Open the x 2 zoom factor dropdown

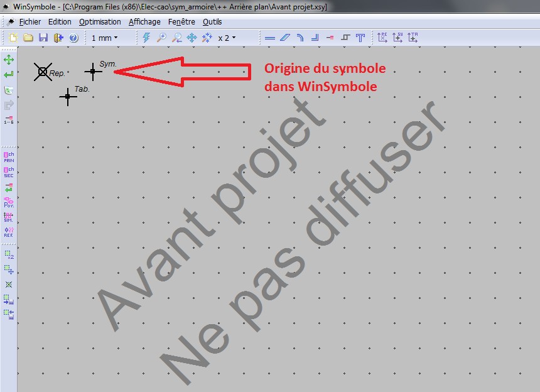pos(227,38)
